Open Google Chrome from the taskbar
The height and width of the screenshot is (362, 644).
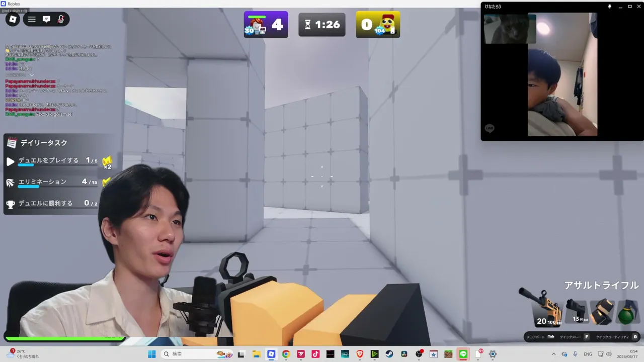click(286, 354)
